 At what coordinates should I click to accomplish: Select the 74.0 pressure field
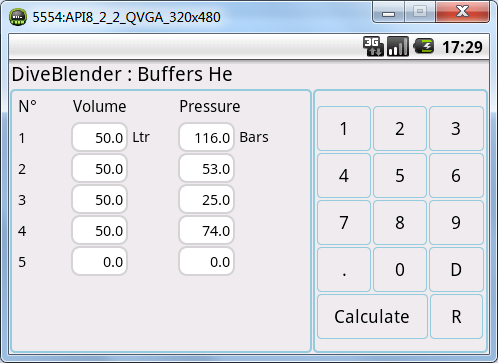click(x=206, y=230)
